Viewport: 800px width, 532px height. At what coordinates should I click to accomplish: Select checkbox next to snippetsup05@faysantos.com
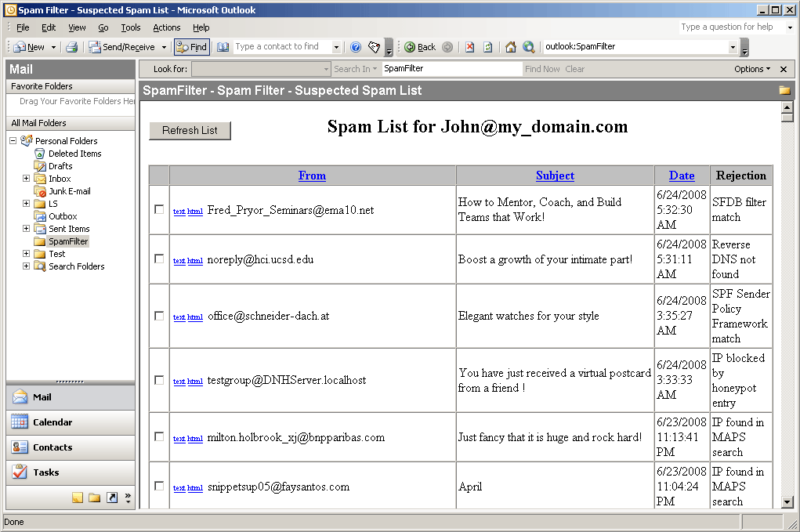click(159, 486)
